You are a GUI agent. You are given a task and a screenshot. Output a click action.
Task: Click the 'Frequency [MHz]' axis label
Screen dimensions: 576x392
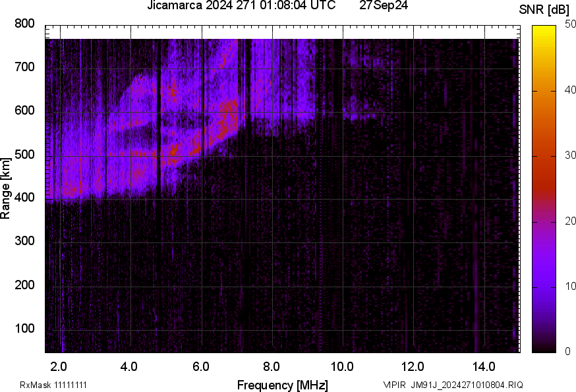click(283, 385)
